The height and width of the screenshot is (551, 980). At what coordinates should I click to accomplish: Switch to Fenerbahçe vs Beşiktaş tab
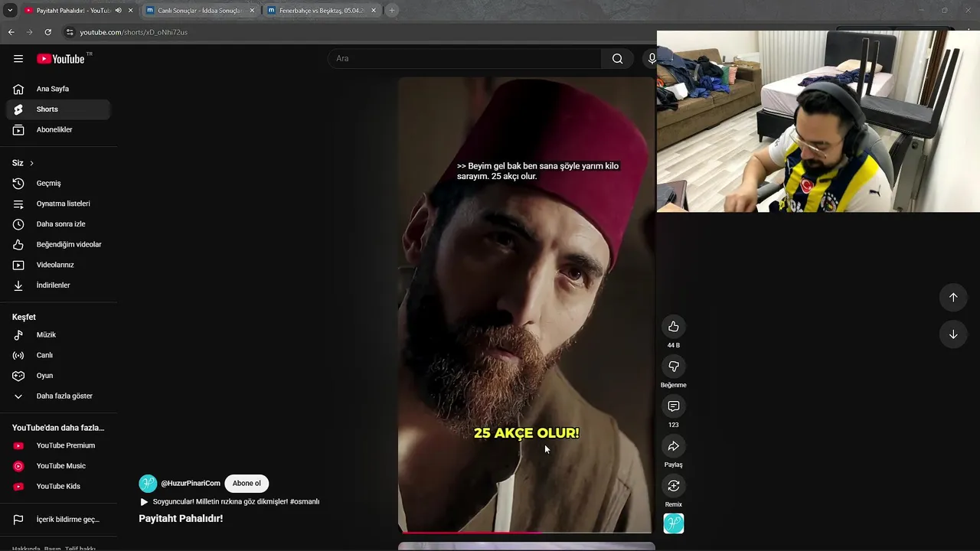tap(321, 11)
